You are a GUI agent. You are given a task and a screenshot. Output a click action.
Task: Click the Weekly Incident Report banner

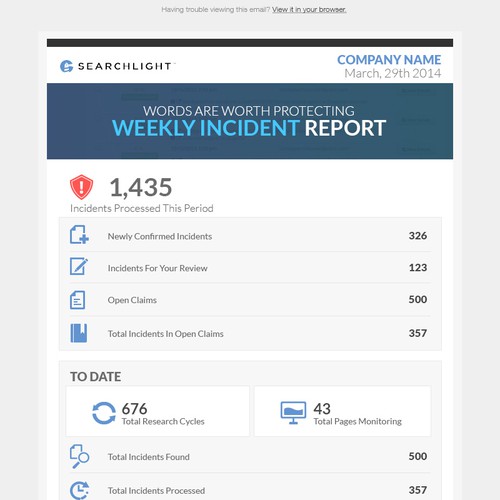click(x=250, y=121)
